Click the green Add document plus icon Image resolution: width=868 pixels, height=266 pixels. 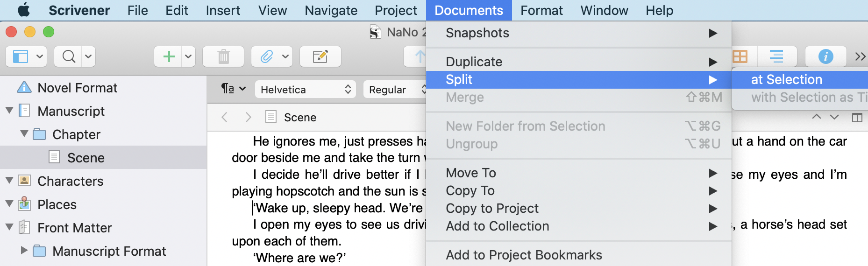coord(169,57)
